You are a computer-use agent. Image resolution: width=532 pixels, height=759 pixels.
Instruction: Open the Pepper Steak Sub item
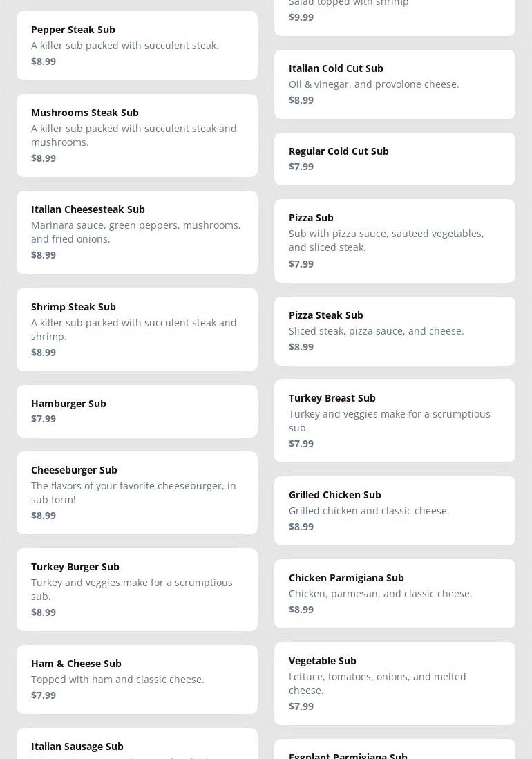click(137, 45)
